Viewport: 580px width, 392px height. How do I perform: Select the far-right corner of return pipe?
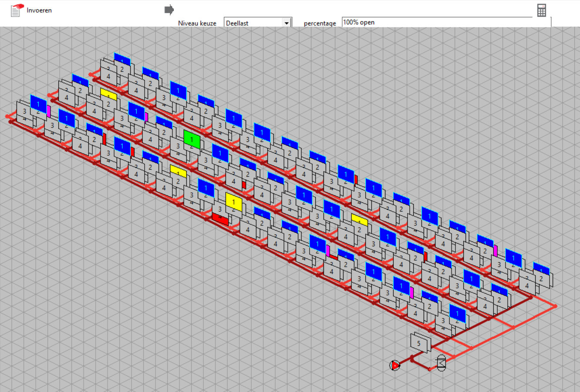click(x=556, y=306)
